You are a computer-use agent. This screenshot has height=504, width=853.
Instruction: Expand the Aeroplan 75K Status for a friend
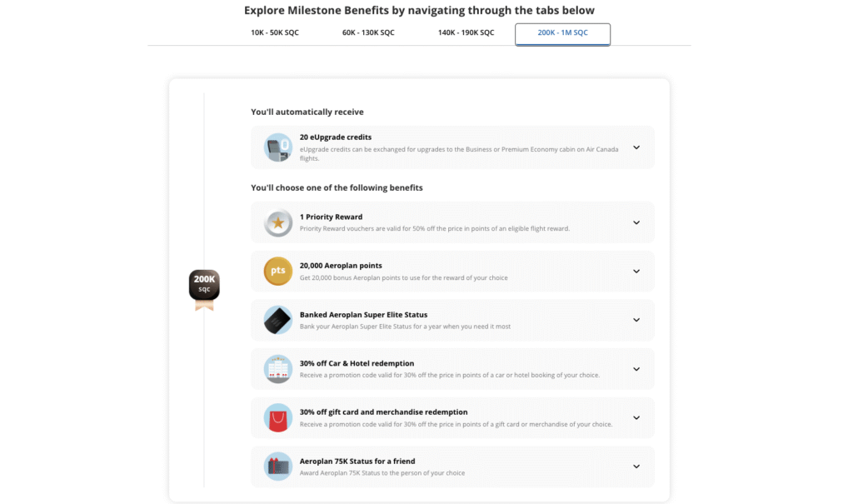[x=636, y=467]
